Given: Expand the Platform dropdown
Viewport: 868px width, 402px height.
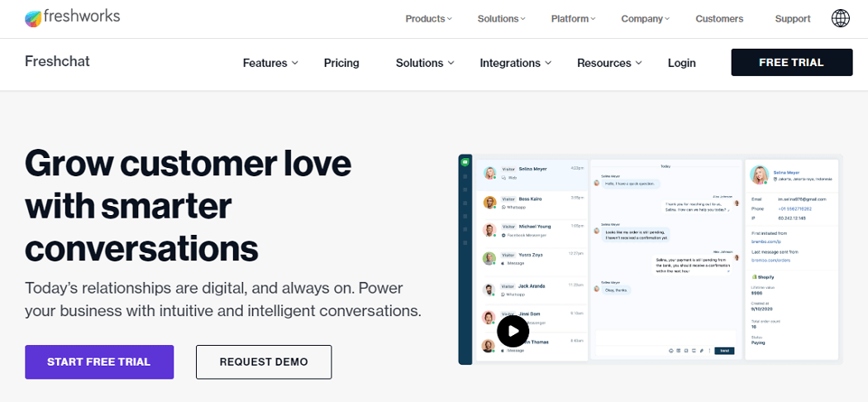Looking at the screenshot, I should (573, 19).
